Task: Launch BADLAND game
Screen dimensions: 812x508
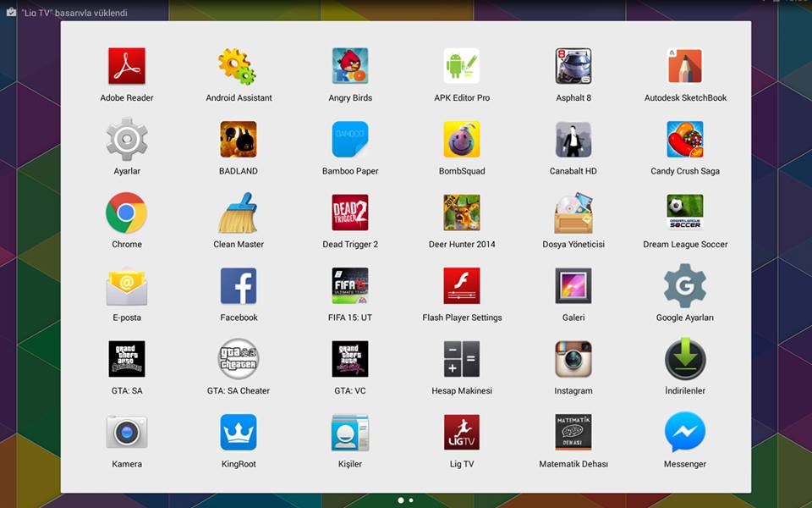Action: pos(239,140)
